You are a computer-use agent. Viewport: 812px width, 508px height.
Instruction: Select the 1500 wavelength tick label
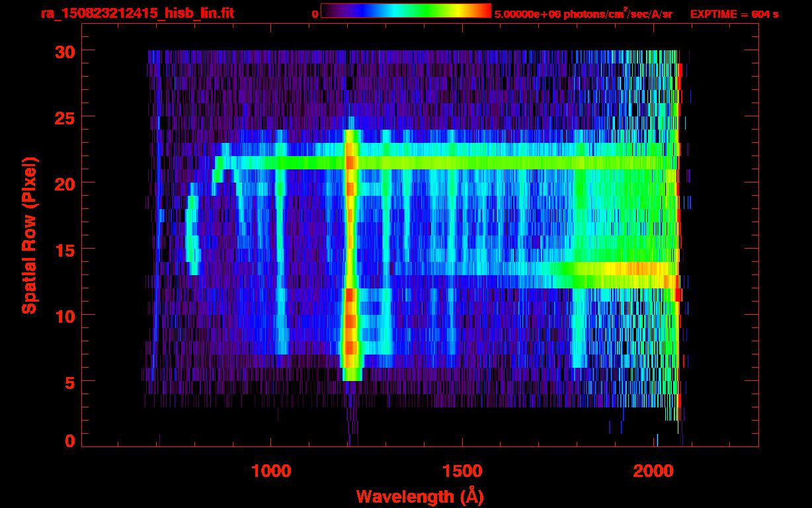[463, 470]
